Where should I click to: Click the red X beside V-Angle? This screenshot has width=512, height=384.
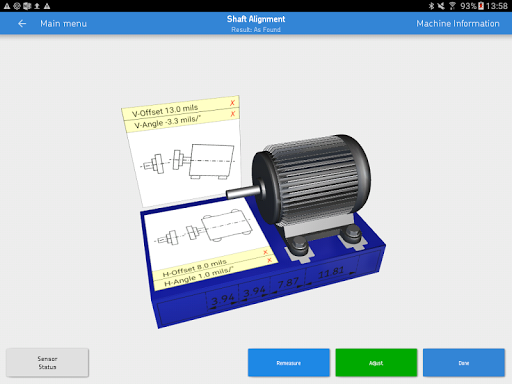pos(233,114)
